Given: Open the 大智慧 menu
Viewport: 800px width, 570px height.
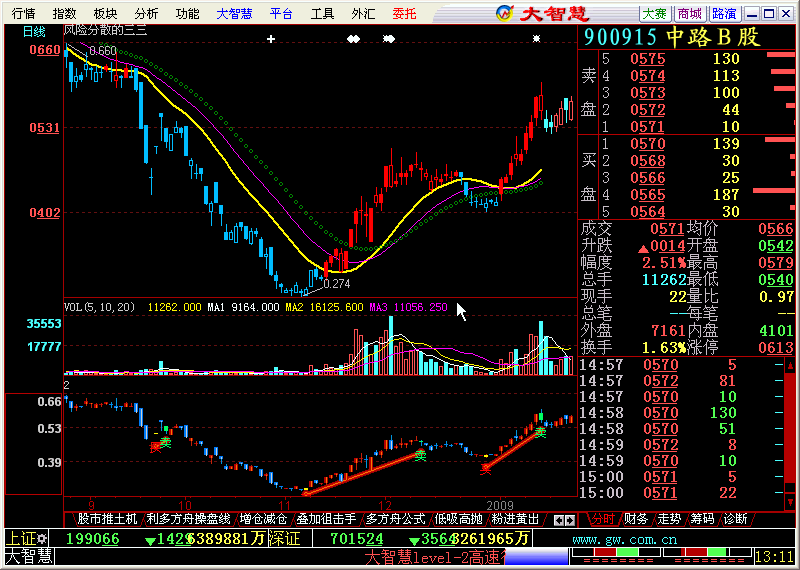Looking at the screenshot, I should tap(234, 13).
